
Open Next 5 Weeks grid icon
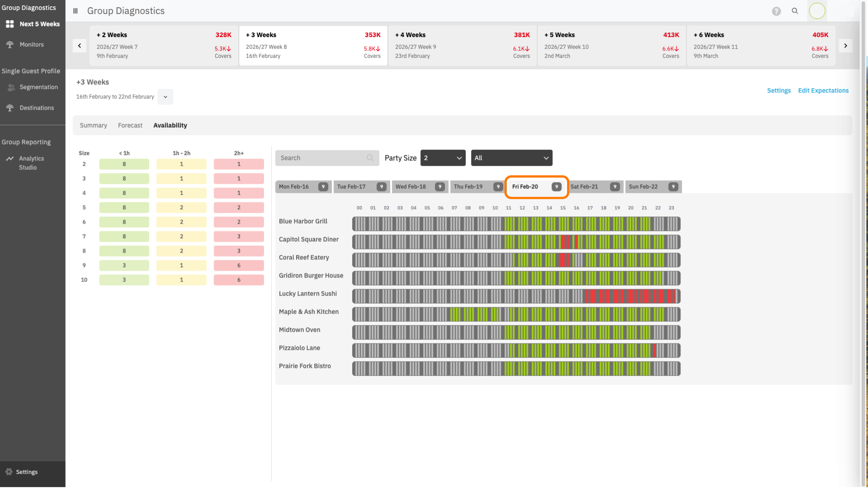point(9,24)
